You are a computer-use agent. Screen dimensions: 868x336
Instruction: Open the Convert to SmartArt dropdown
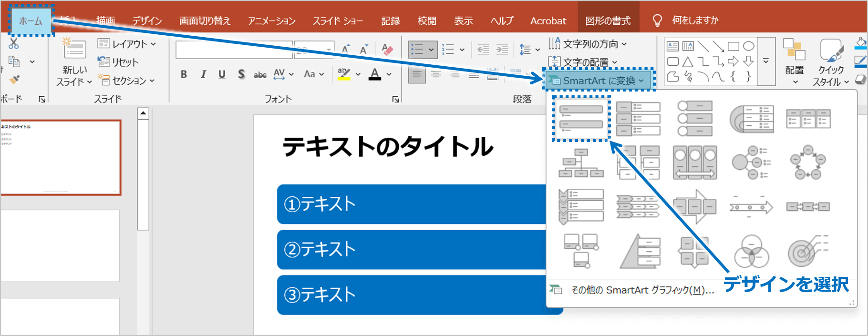(599, 81)
